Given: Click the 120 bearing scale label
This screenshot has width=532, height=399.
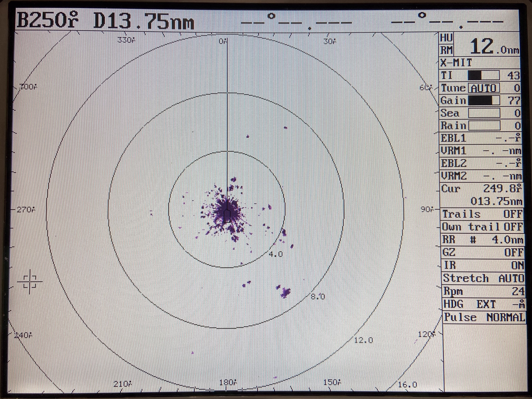Looking at the screenshot, I should click(x=427, y=334).
